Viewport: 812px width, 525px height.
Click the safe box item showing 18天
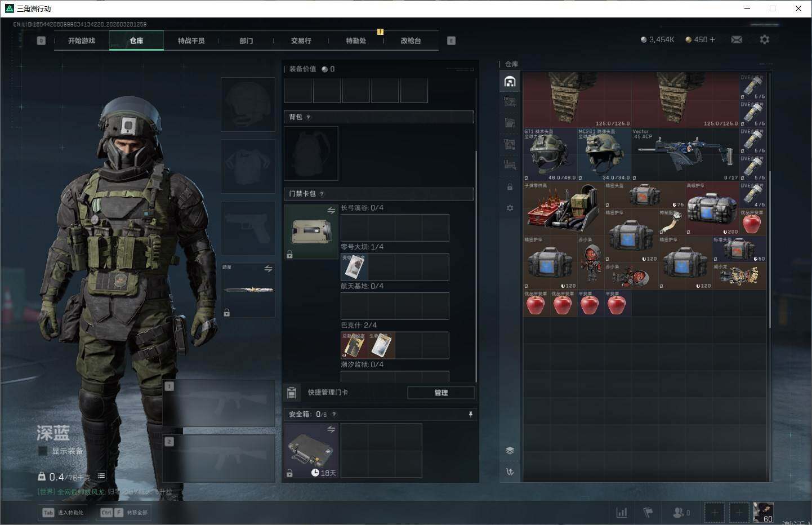(x=311, y=451)
